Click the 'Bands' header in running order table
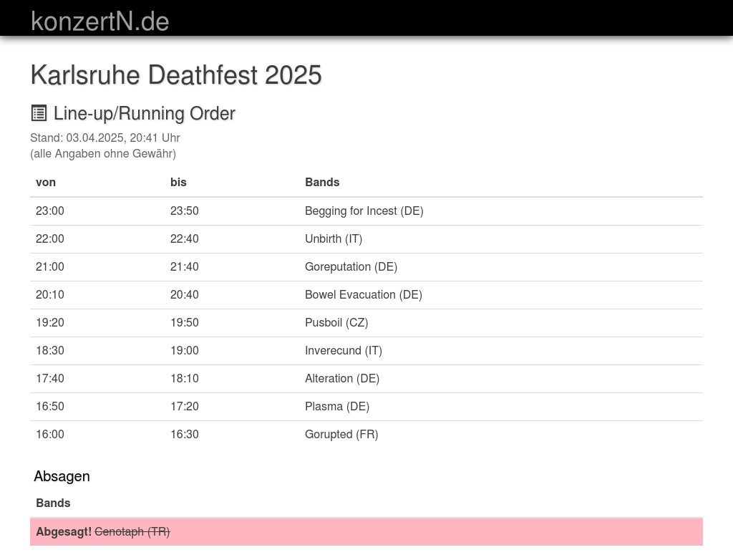Image resolution: width=733 pixels, height=560 pixels. pos(322,182)
